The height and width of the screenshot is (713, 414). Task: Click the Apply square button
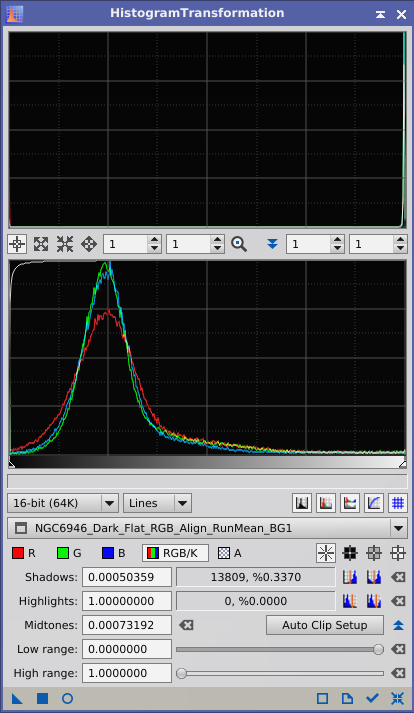42,698
